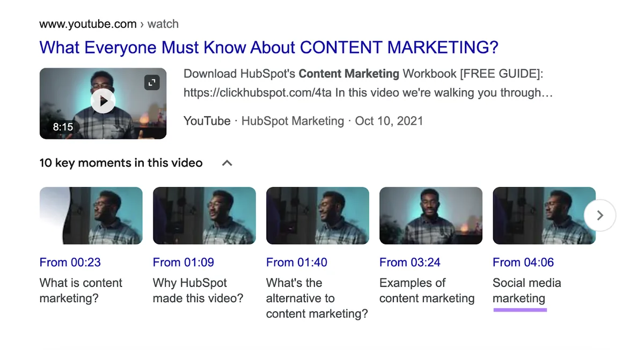644x350 pixels.
Task: Select the 'Why HubSpot made this video?' caption
Action: (198, 290)
